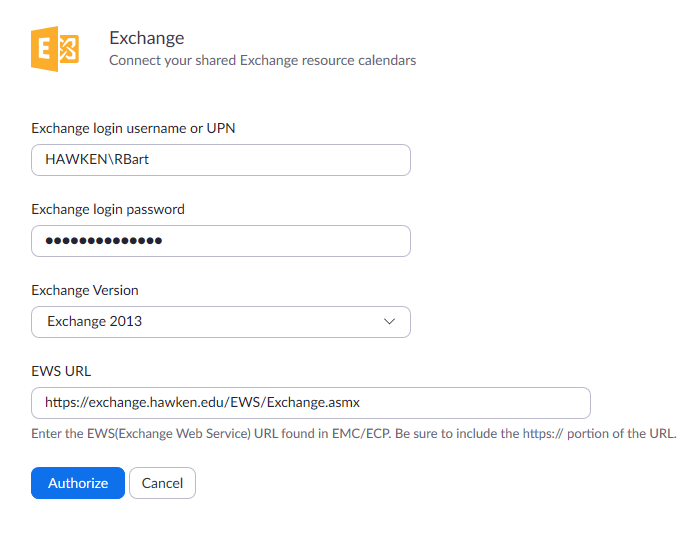Viewport: 693px width, 538px height.
Task: Click the orange Exchange logo icon
Action: [x=55, y=49]
